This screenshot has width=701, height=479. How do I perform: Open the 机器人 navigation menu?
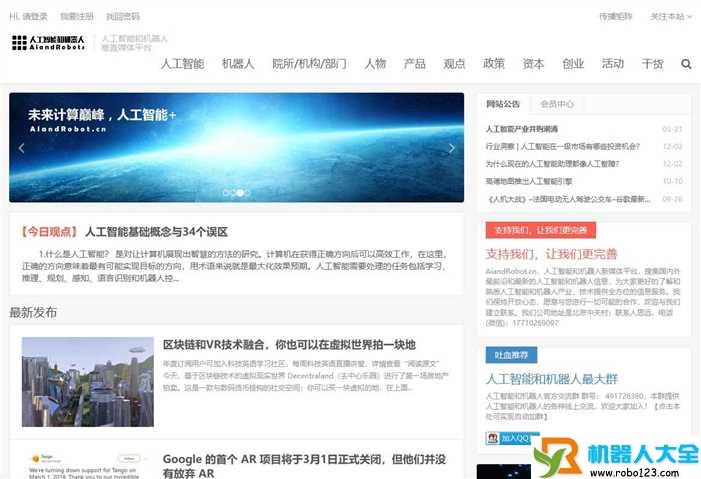click(238, 64)
